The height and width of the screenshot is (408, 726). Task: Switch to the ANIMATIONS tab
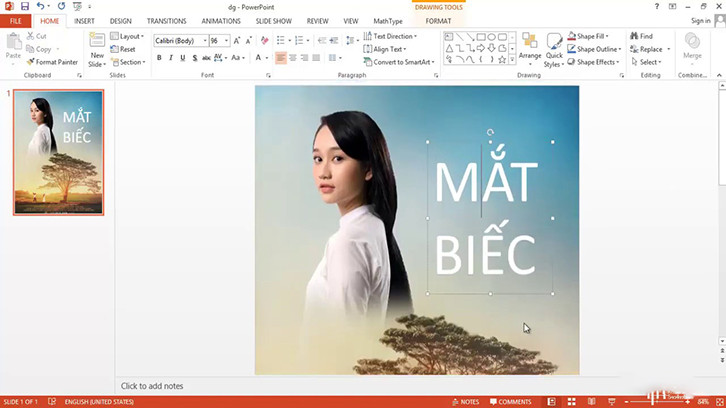coord(221,21)
